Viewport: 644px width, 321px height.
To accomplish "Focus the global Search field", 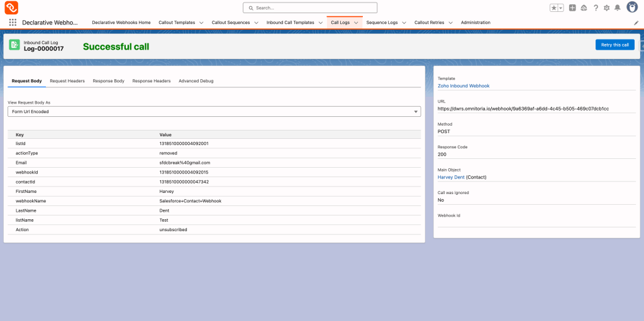I will (x=310, y=8).
